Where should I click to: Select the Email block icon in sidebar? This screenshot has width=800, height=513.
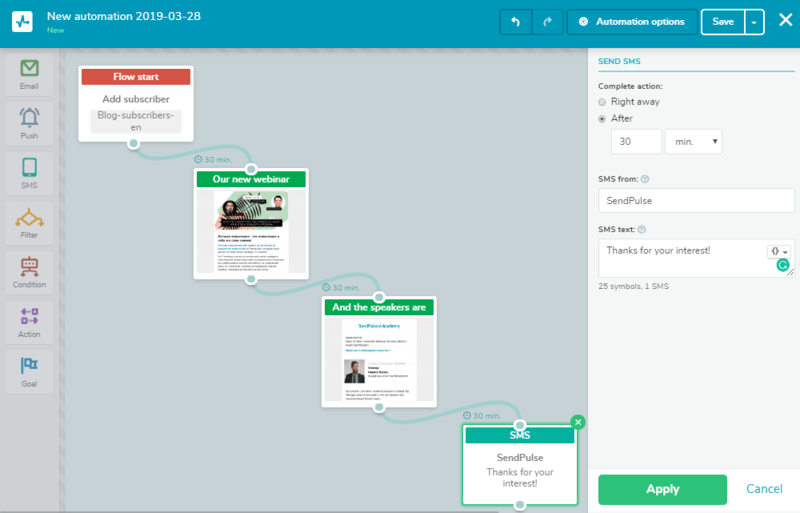pyautogui.click(x=29, y=74)
